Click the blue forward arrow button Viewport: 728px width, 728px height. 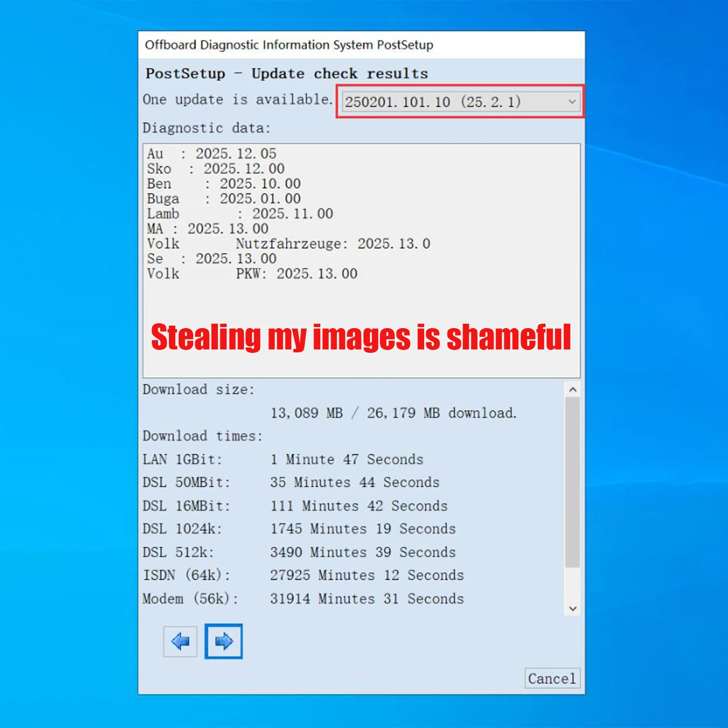pyautogui.click(x=223, y=641)
